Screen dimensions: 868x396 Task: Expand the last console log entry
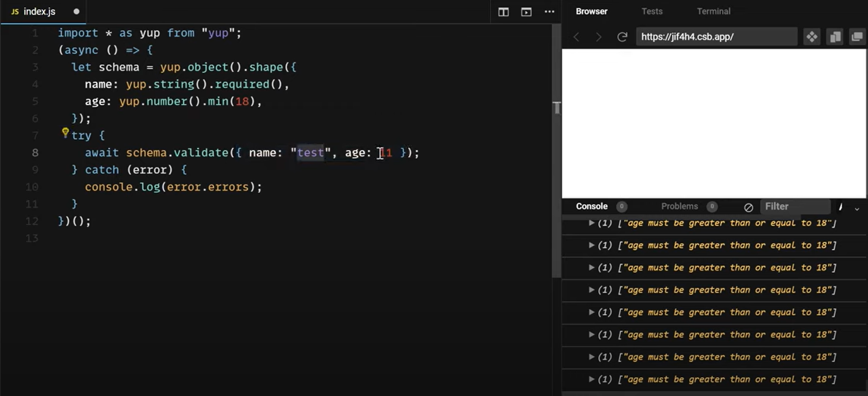click(x=591, y=379)
